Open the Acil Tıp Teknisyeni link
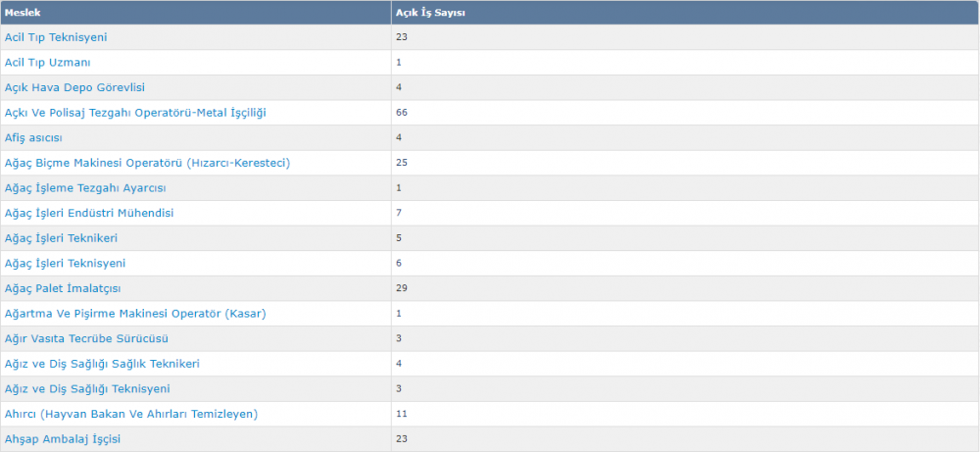980x452 pixels. (x=56, y=37)
